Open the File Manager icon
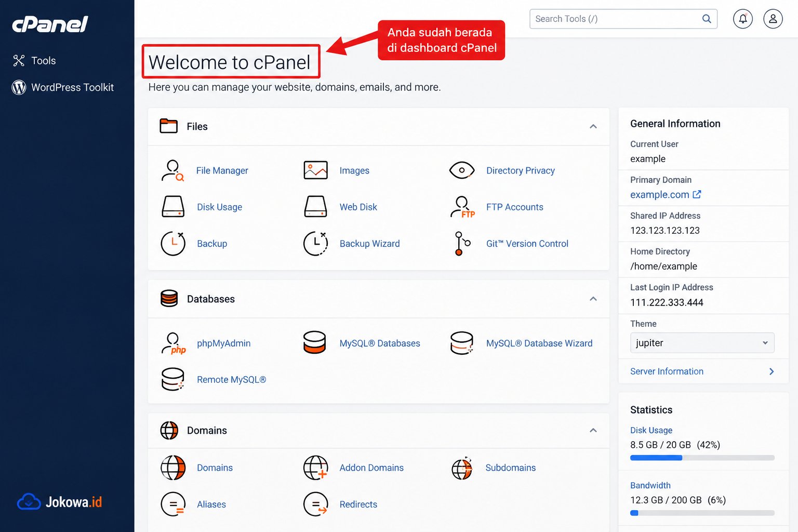This screenshot has width=798, height=532. pyautogui.click(x=172, y=170)
